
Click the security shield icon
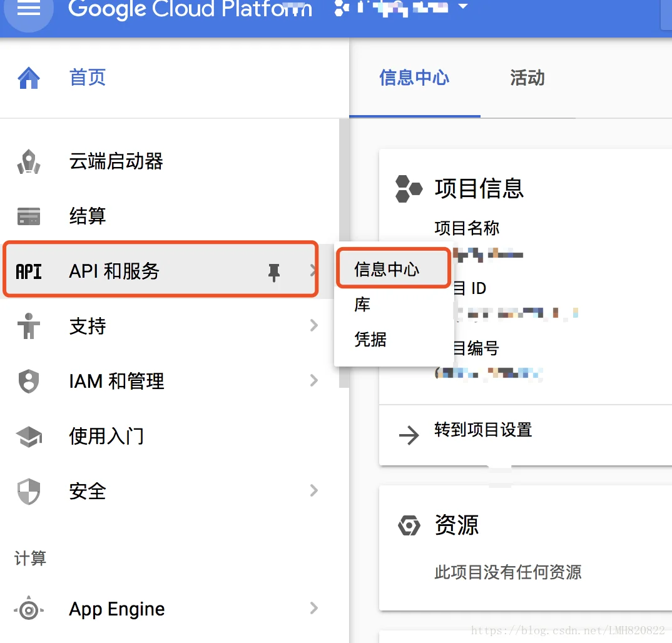(x=29, y=492)
